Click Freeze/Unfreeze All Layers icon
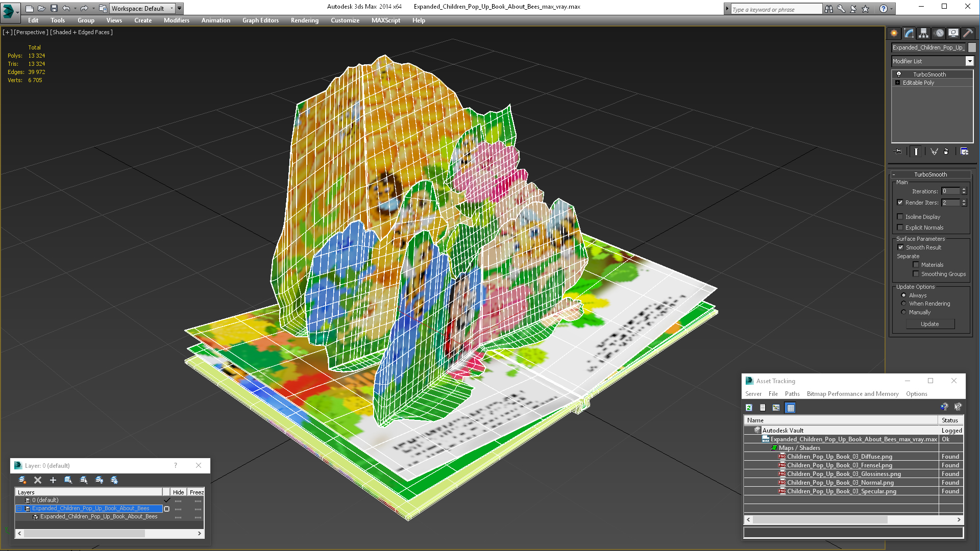This screenshot has height=551, width=980. (114, 480)
